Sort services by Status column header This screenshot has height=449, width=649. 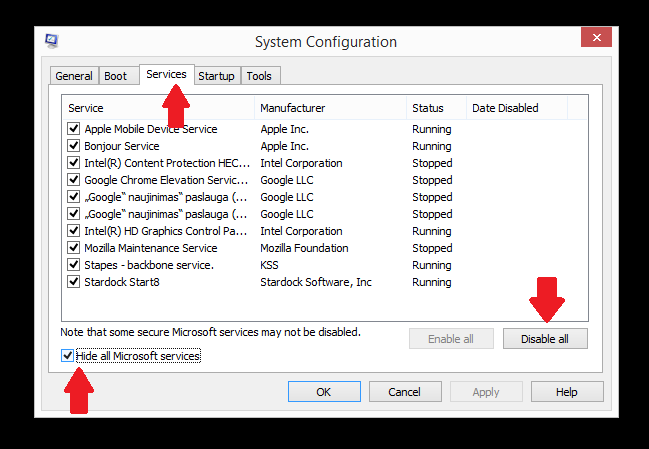point(435,108)
